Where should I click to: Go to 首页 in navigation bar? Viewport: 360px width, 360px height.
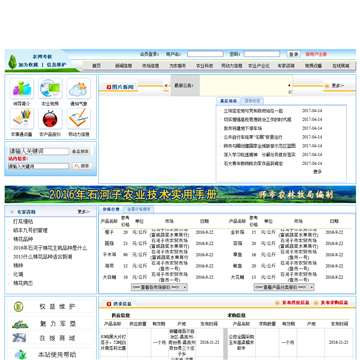point(97,66)
